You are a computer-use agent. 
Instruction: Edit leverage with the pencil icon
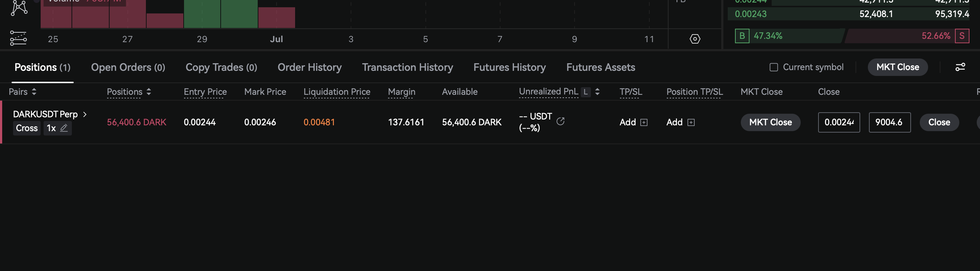coord(64,128)
